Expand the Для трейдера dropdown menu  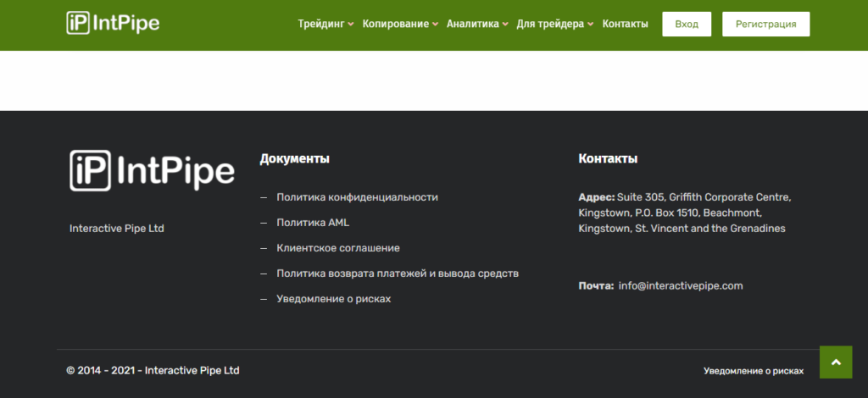(555, 24)
